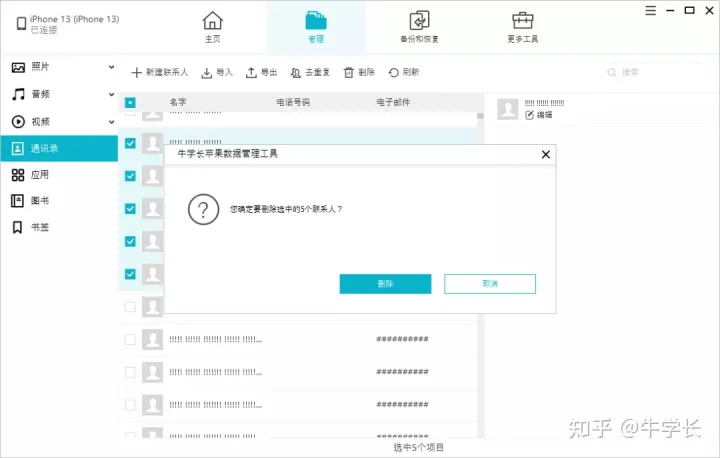Click the iPhone 13 device label
The image size is (720, 458).
74,19
